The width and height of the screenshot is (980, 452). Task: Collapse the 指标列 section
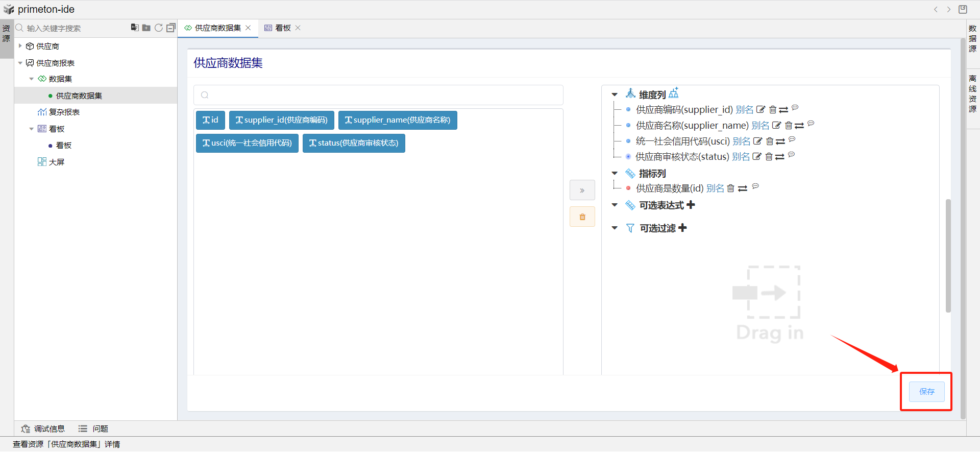coord(615,174)
